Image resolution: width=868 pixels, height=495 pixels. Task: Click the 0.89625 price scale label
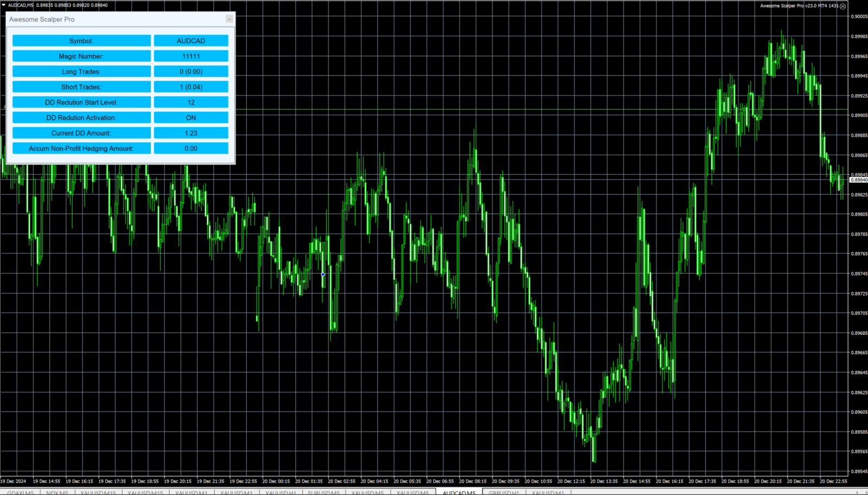[859, 392]
